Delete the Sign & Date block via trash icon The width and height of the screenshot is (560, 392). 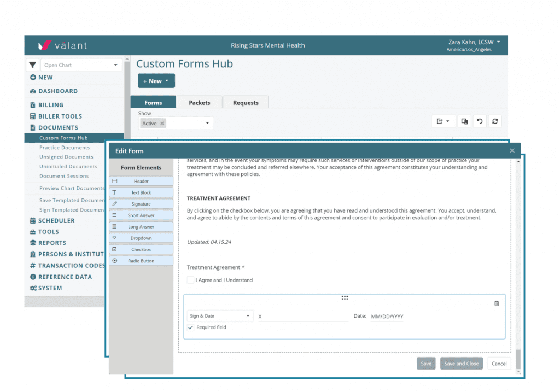point(497,303)
